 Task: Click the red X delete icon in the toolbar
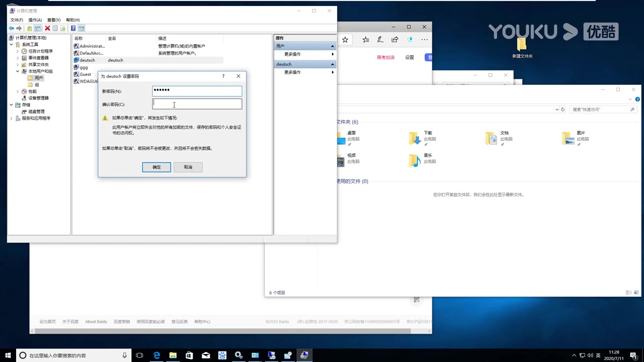tap(48, 28)
